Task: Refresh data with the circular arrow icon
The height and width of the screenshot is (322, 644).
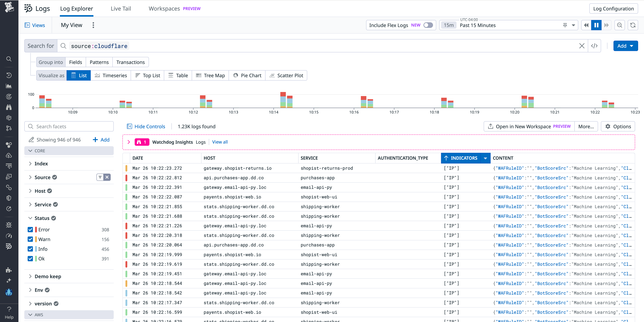Action: [633, 25]
